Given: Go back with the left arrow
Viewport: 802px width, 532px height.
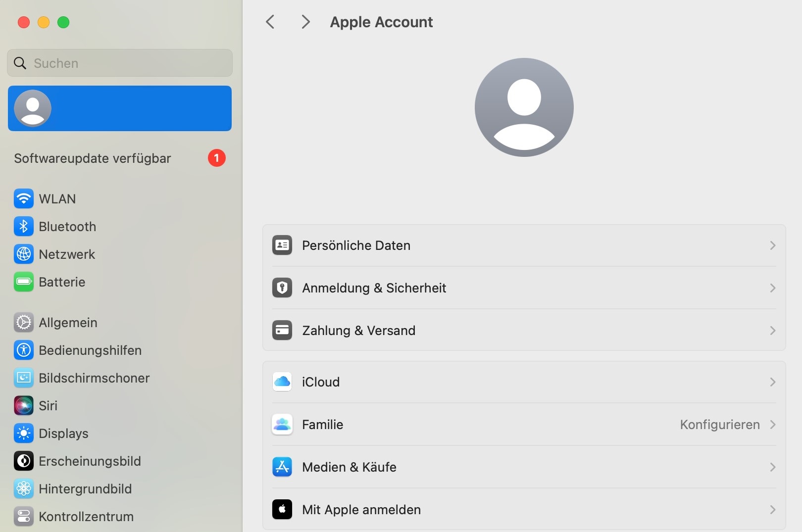Looking at the screenshot, I should (x=270, y=22).
